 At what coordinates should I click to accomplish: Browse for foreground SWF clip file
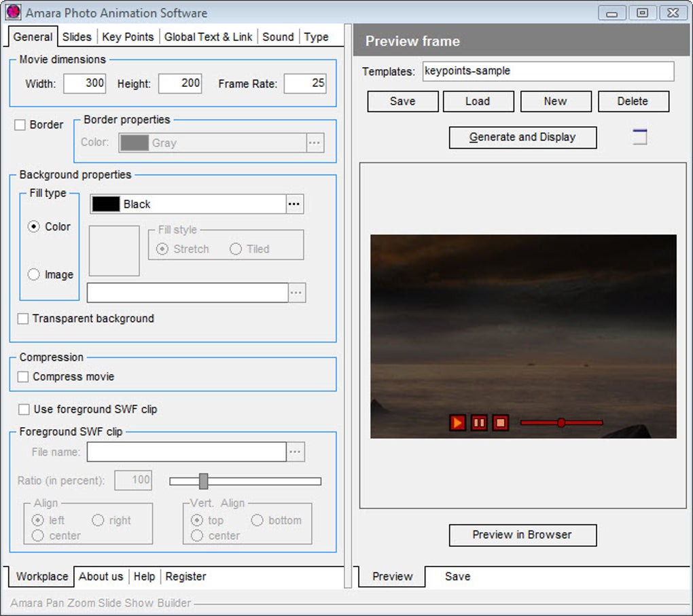(296, 452)
